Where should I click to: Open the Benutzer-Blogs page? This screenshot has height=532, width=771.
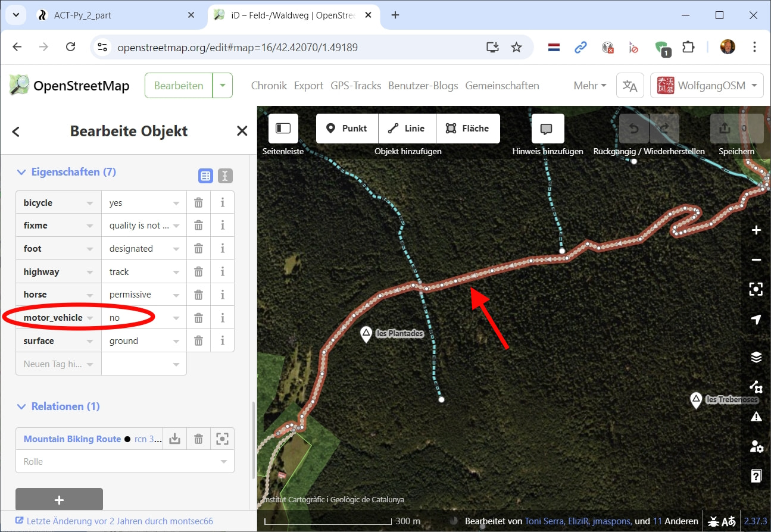(x=423, y=86)
